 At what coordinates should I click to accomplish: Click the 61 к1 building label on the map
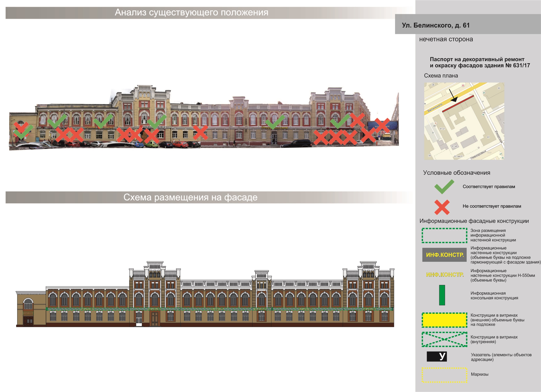[442, 129]
